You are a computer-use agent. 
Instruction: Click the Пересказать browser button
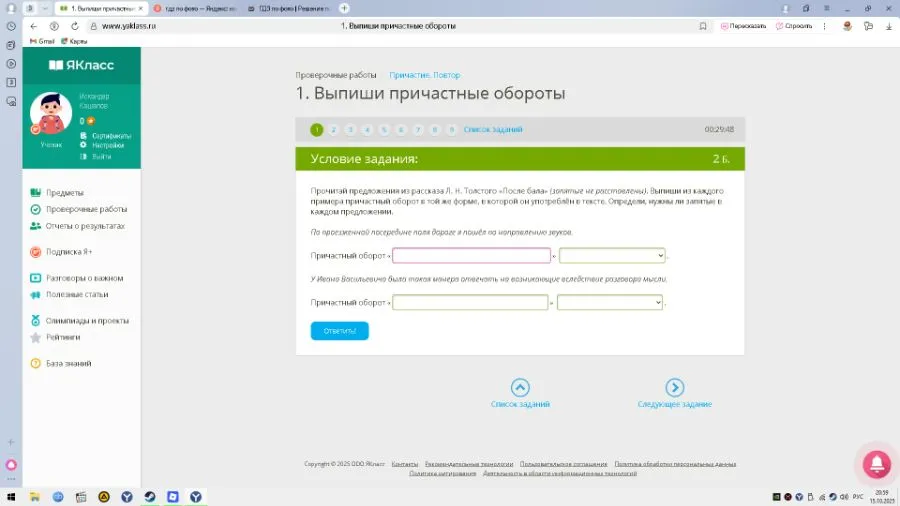[743, 26]
